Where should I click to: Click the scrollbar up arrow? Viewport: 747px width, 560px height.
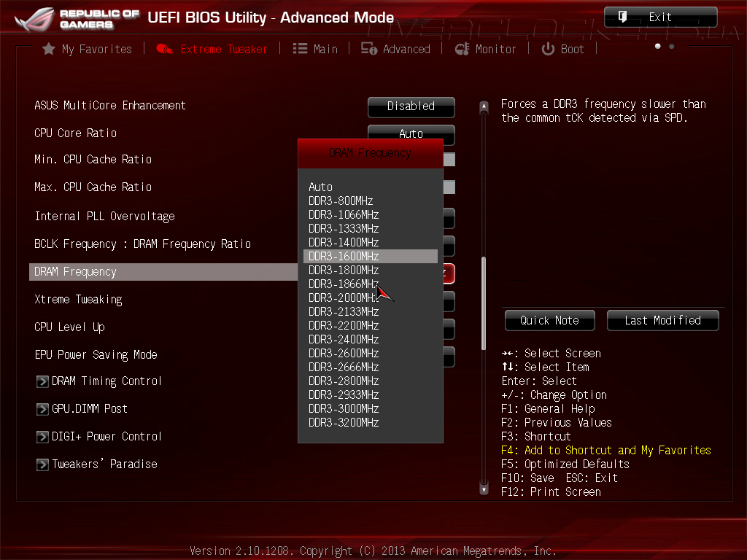[x=484, y=106]
